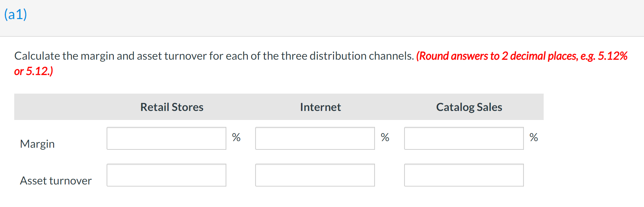Viewport: 644px width, 207px height.
Task: Click the gray table header row background
Action: pyautogui.click(x=279, y=107)
